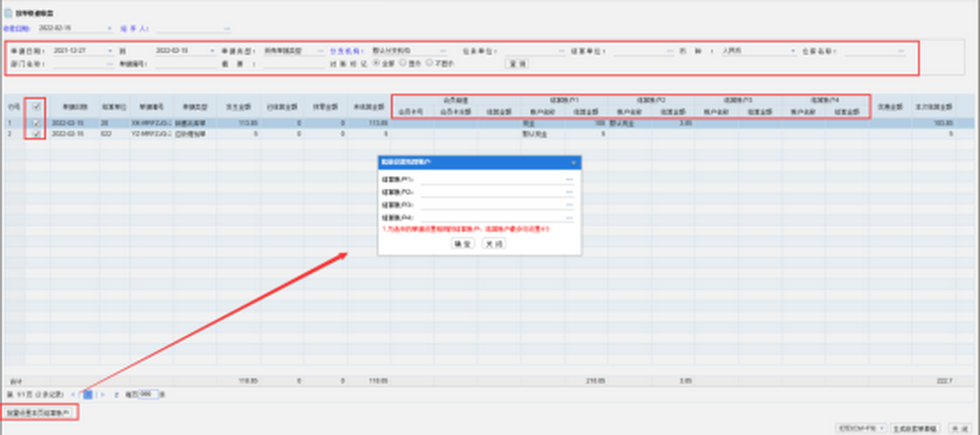
Task: Open the 币种 currency dropdown
Action: tap(792, 50)
